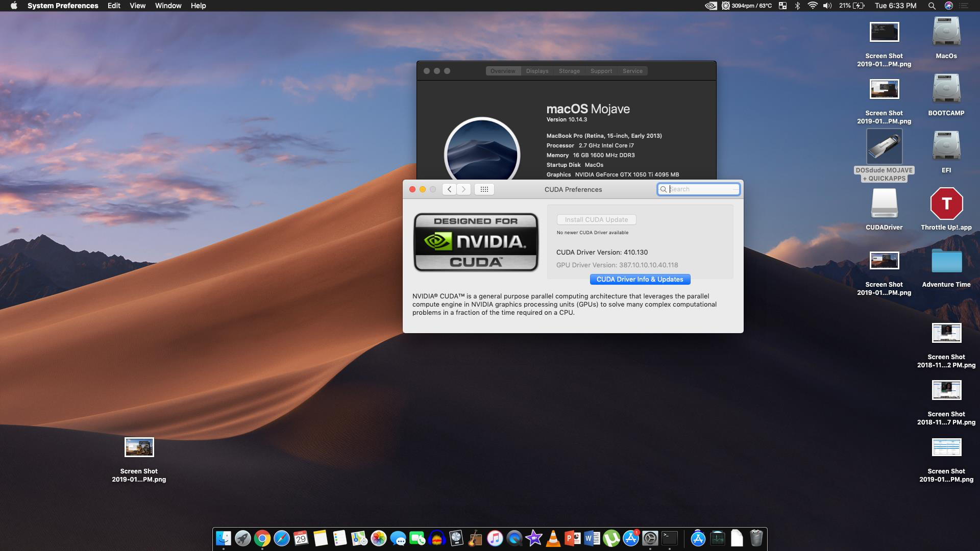The image size is (980, 551).
Task: Click the Show All preferences grid button
Action: click(x=484, y=189)
